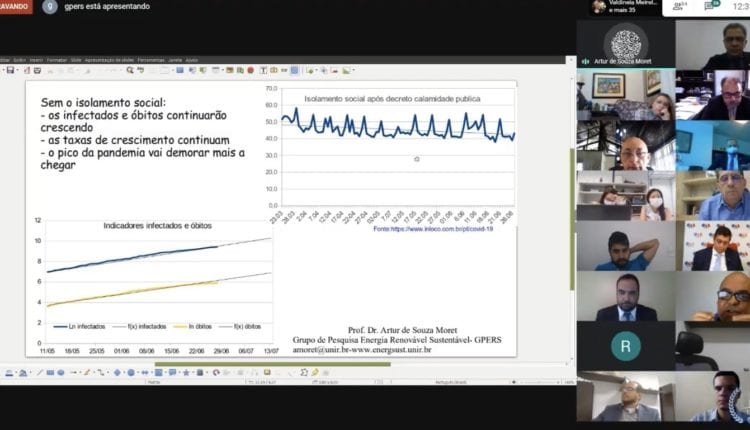Open the Meet chat messages icon
This screenshot has width=750, height=430.
point(711,7)
